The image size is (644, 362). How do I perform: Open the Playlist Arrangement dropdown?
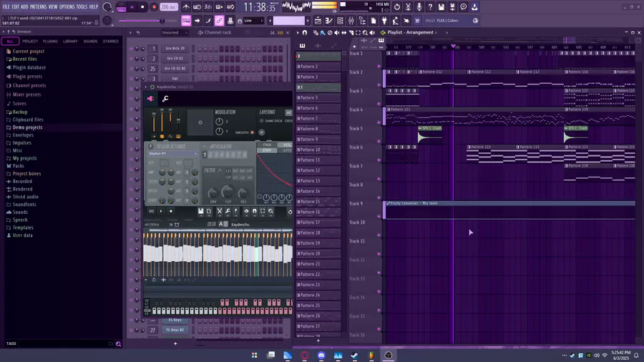point(413,32)
